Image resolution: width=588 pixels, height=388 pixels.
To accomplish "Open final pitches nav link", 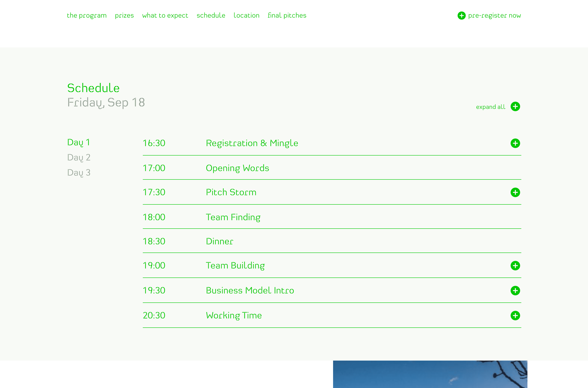I will [x=287, y=16].
